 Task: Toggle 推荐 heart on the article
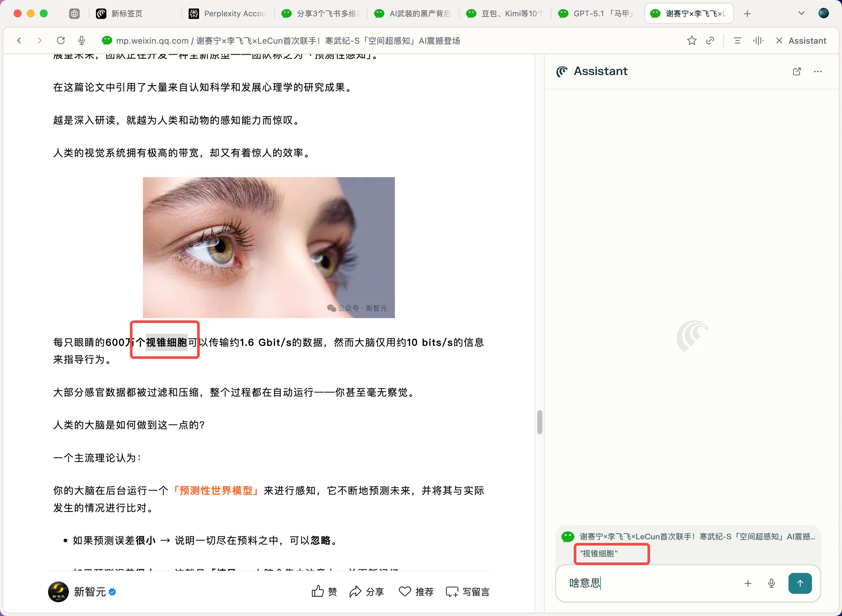click(416, 592)
